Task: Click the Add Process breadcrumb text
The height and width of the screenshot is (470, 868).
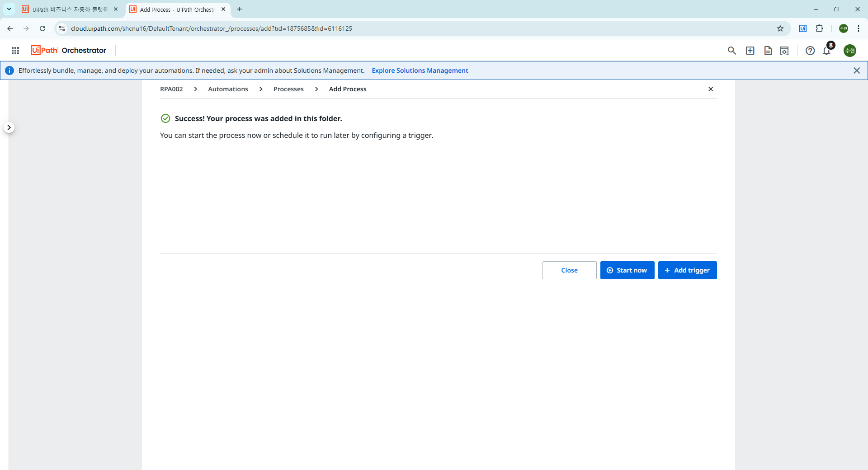Action: [x=348, y=89]
